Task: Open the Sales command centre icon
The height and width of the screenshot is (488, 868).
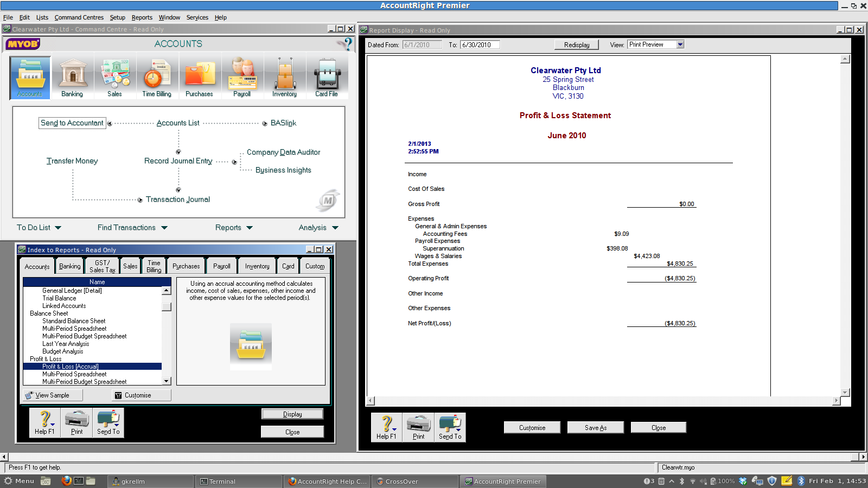Action: (x=114, y=78)
